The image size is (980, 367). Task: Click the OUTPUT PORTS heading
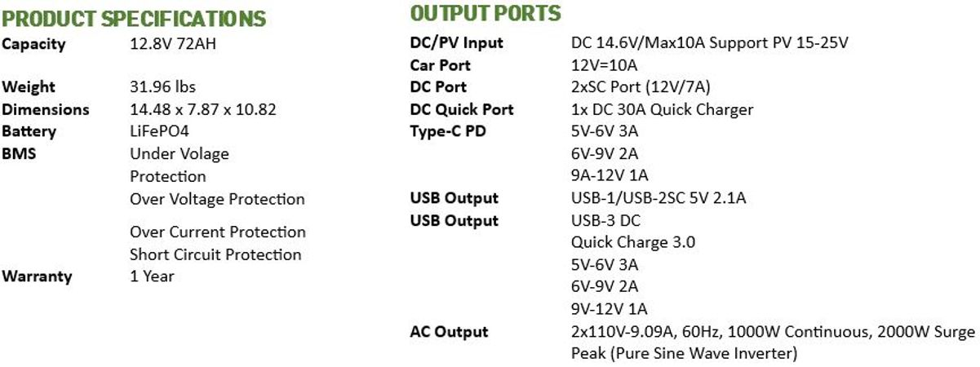tap(486, 14)
